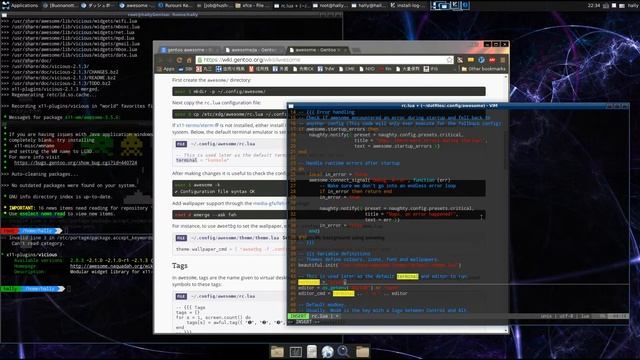
Task: Click bugs.gentoo.org URL in the terminal
Action: [x=76, y=162]
